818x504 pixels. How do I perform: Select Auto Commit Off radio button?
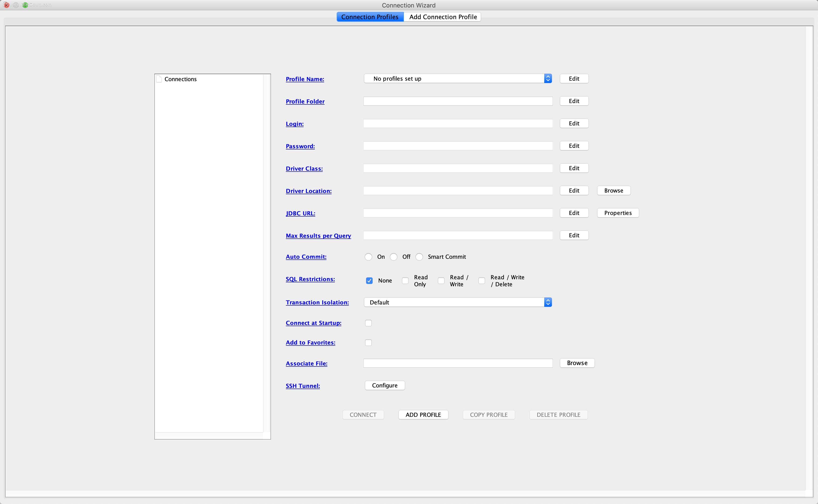[x=394, y=257]
